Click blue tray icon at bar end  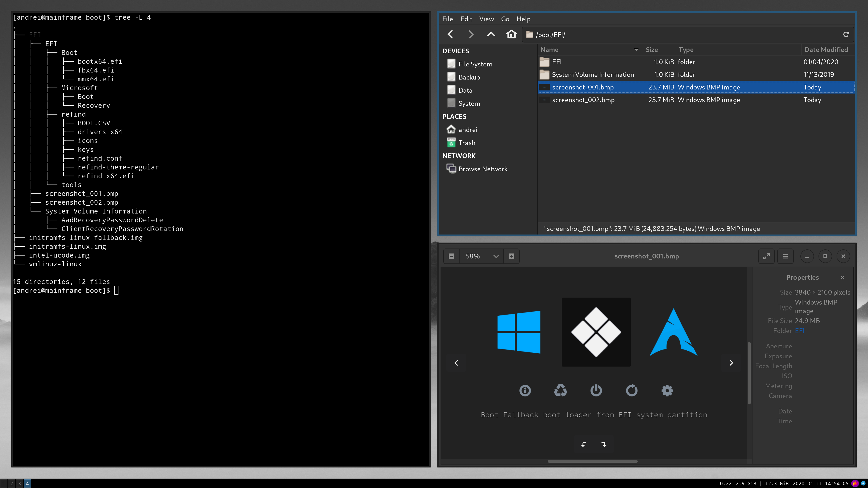pos(863,483)
